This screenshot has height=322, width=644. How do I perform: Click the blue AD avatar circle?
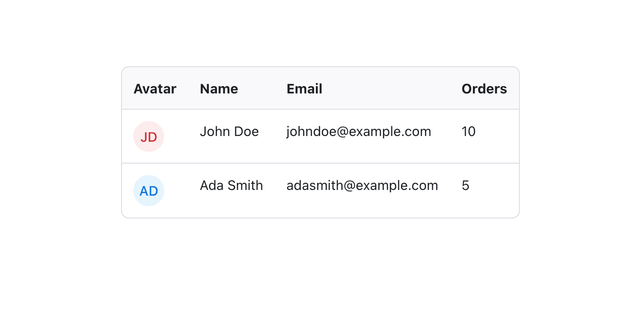pos(149,190)
